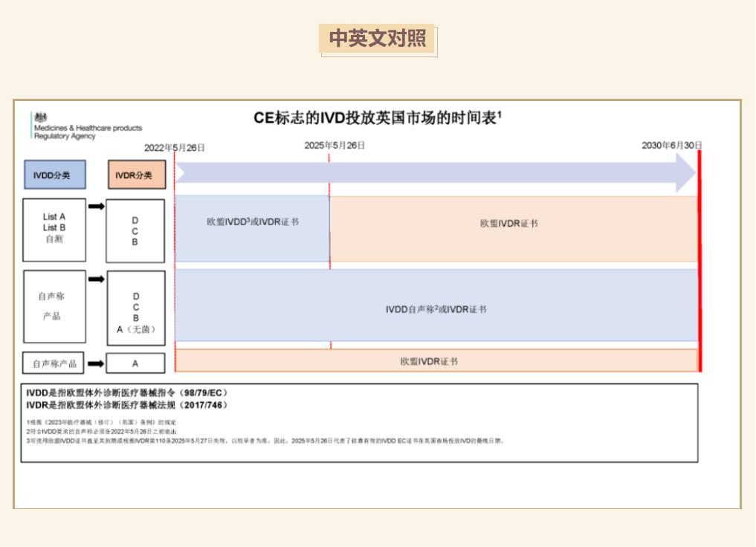This screenshot has width=756, height=547.
Task: Click the arrow pointing to the single A box
Action: tap(96, 363)
